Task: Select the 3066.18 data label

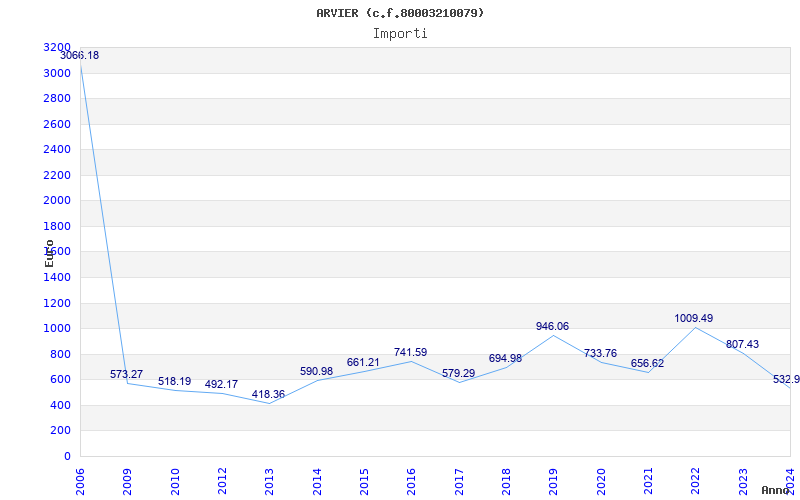Action: [80, 56]
